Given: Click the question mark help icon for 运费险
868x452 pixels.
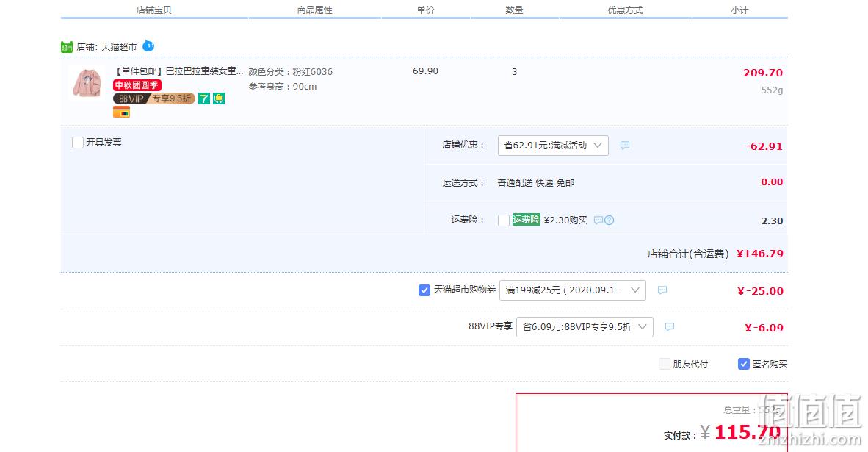Looking at the screenshot, I should [609, 220].
